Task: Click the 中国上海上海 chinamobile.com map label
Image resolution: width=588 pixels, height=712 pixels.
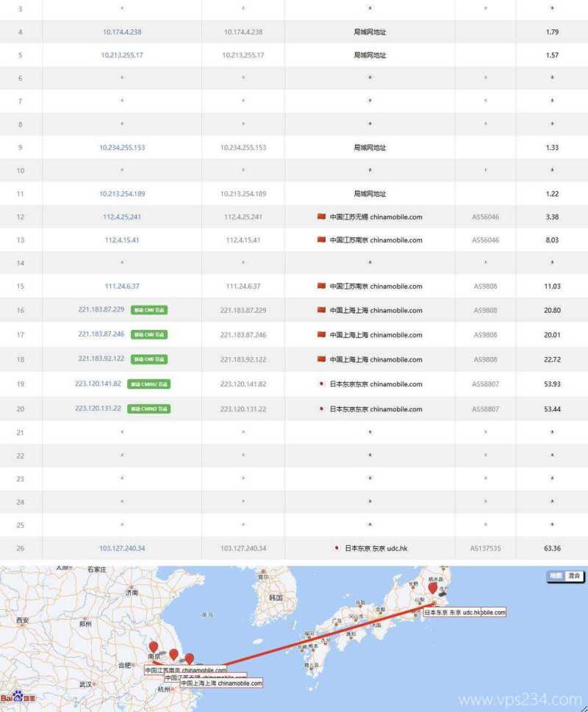Action: (220, 683)
